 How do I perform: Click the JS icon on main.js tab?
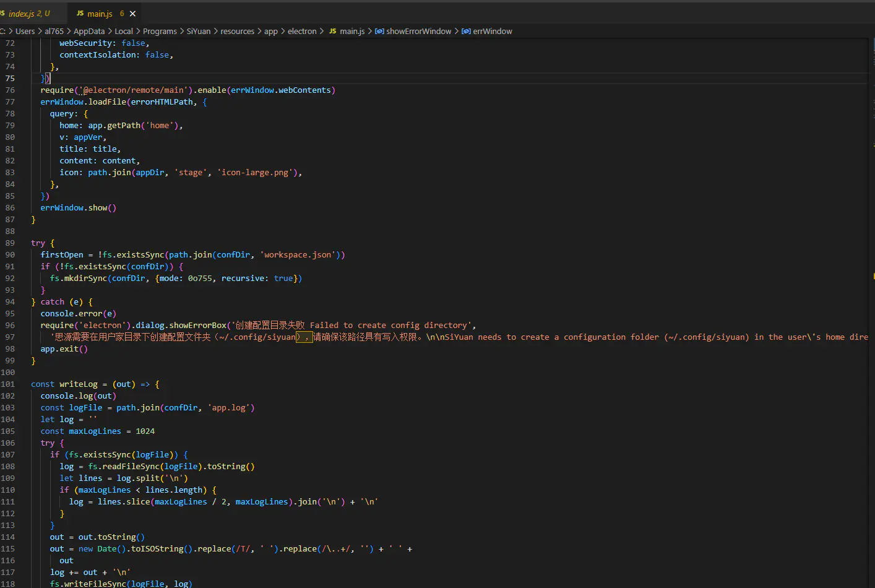80,14
